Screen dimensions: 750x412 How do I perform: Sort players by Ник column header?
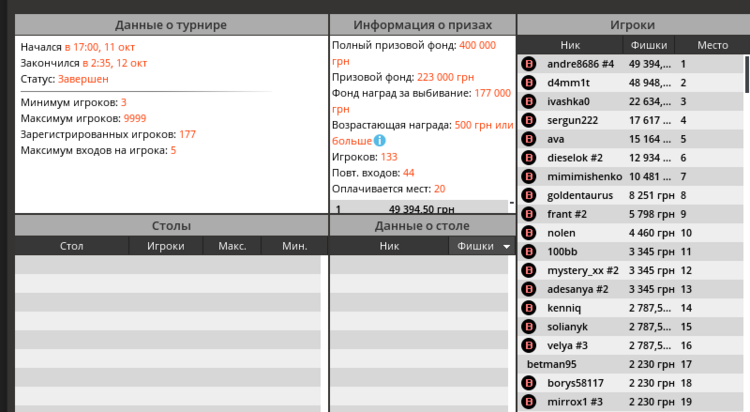(x=570, y=45)
